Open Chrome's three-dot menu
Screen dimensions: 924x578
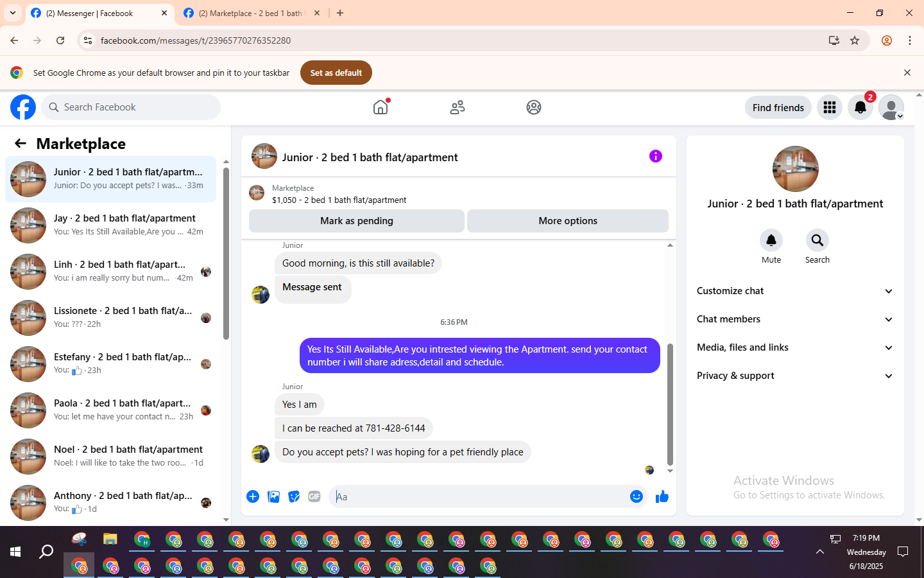[910, 40]
